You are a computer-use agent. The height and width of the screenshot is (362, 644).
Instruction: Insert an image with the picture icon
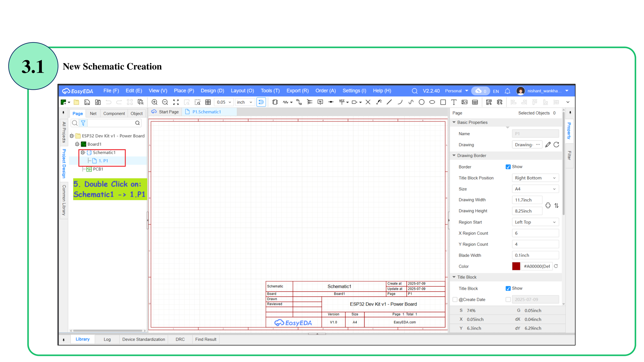[x=464, y=102]
